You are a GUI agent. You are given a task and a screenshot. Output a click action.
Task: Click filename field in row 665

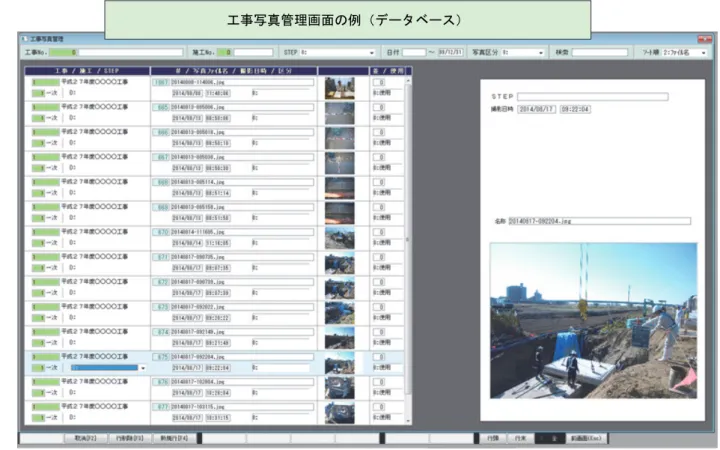pos(242,107)
